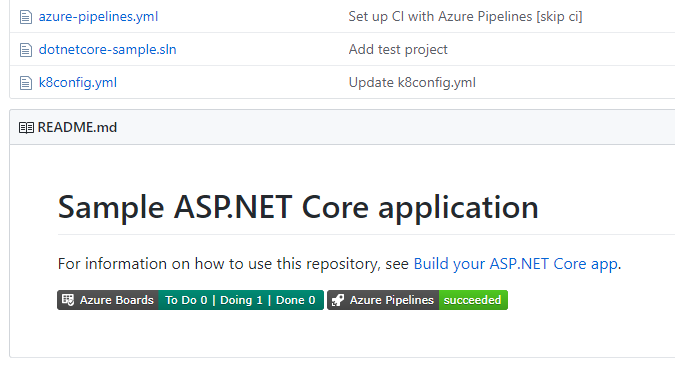Click the file icon beside dotnetcore-sample.sln
The image size is (675, 371).
pos(26,50)
